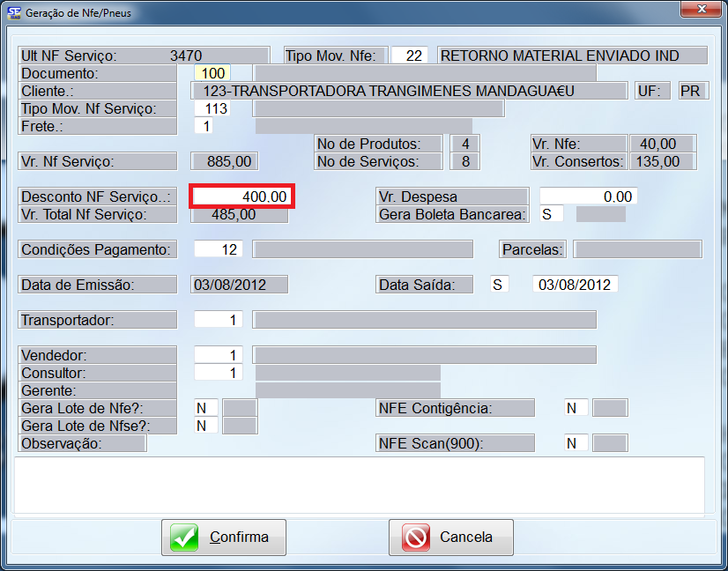Toggle the NFE Scan(900) N field
Image resolution: width=728 pixels, height=571 pixels.
[x=576, y=443]
